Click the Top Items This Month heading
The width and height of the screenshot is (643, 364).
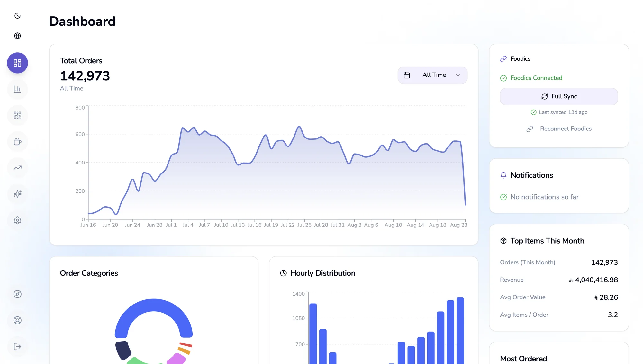[x=547, y=241]
